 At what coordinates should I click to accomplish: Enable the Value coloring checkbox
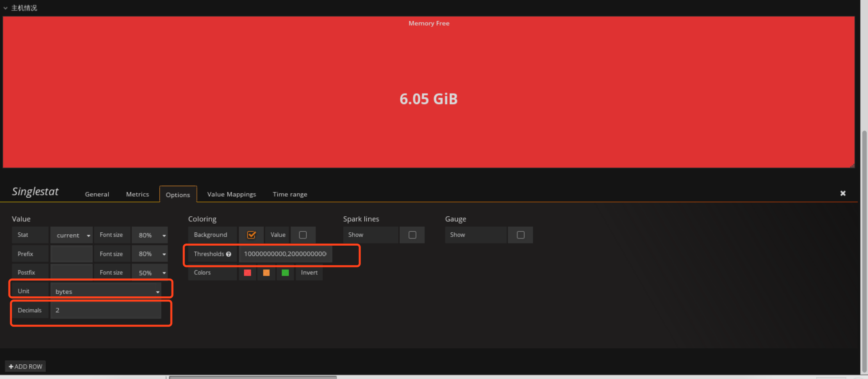(303, 235)
